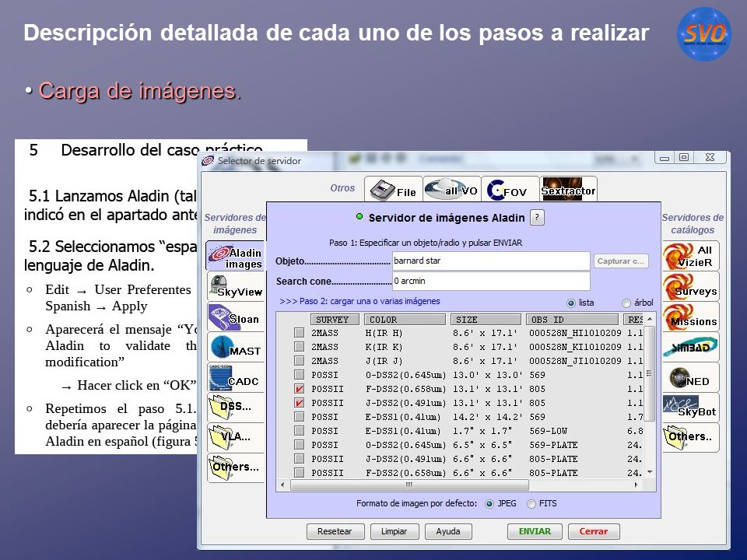Viewport: 747px width, 560px height.
Task: Check POSSI E-DSS1 14.2' row
Action: 299,417
